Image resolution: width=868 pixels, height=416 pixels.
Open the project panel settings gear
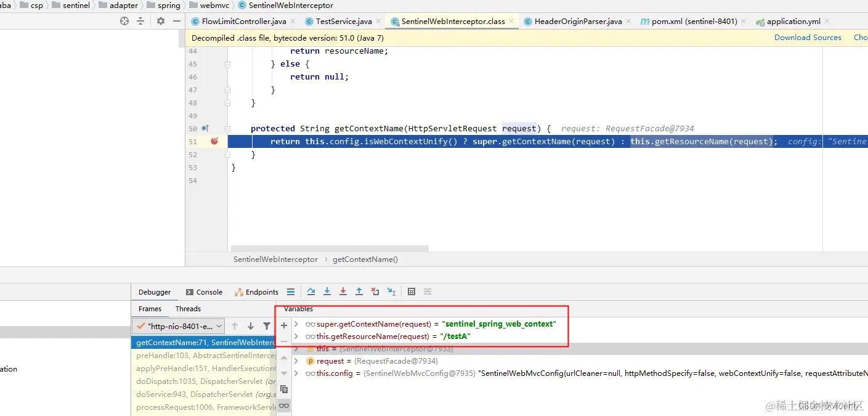click(x=161, y=21)
